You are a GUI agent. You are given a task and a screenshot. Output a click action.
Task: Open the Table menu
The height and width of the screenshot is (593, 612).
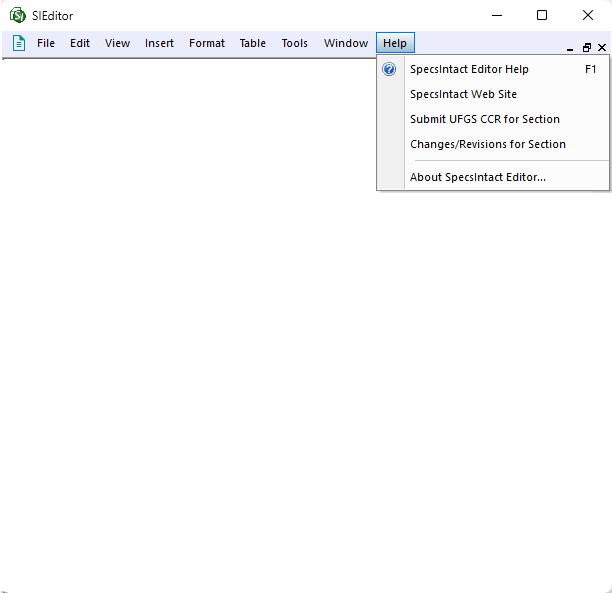(x=253, y=43)
